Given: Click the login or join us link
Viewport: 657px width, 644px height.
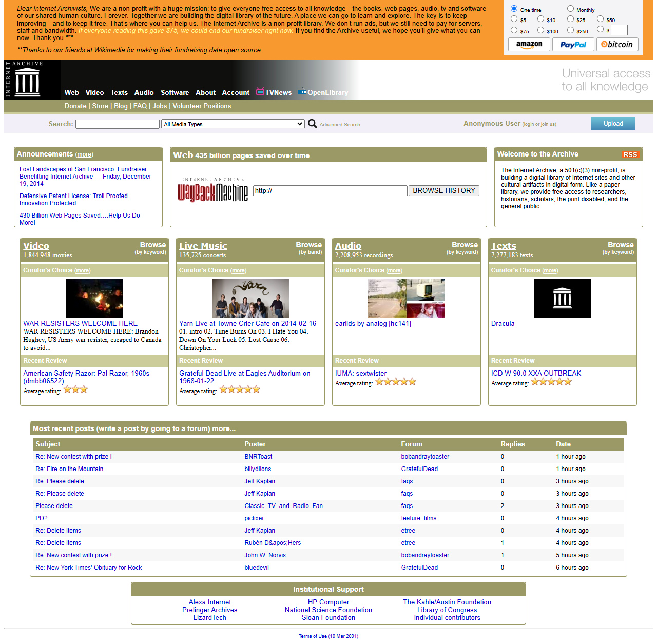Looking at the screenshot, I should pyautogui.click(x=539, y=124).
